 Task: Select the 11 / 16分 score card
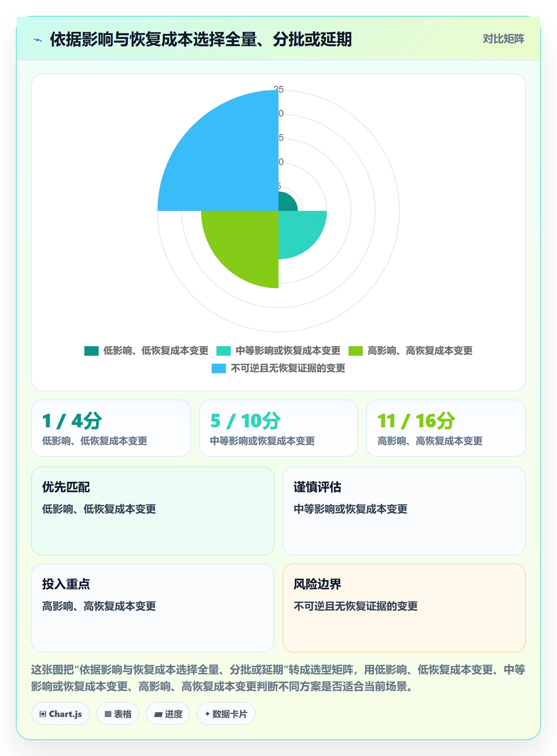click(x=446, y=428)
